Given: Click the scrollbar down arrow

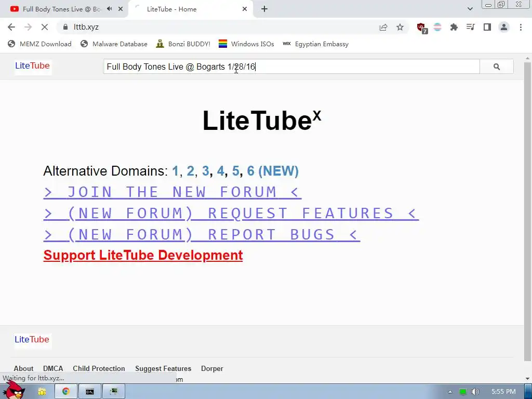Looking at the screenshot, I should [528, 379].
